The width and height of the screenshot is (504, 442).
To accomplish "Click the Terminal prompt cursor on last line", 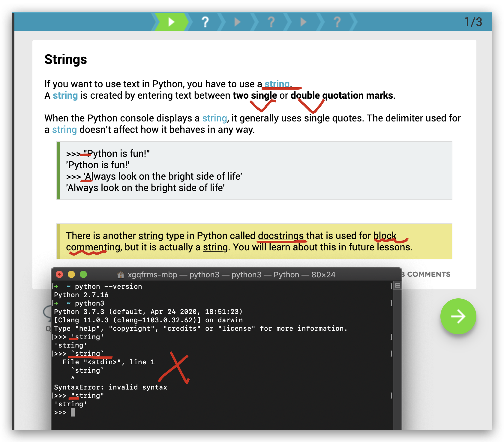I will 73,413.
